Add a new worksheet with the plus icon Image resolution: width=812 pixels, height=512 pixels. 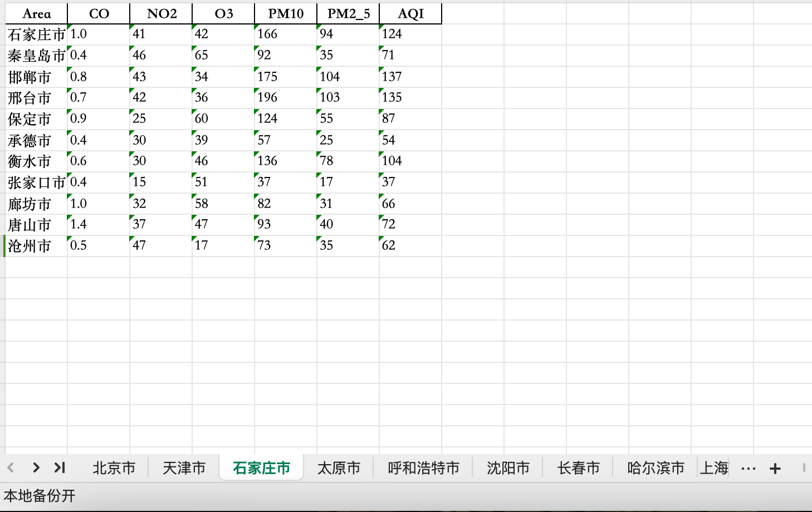click(x=775, y=468)
